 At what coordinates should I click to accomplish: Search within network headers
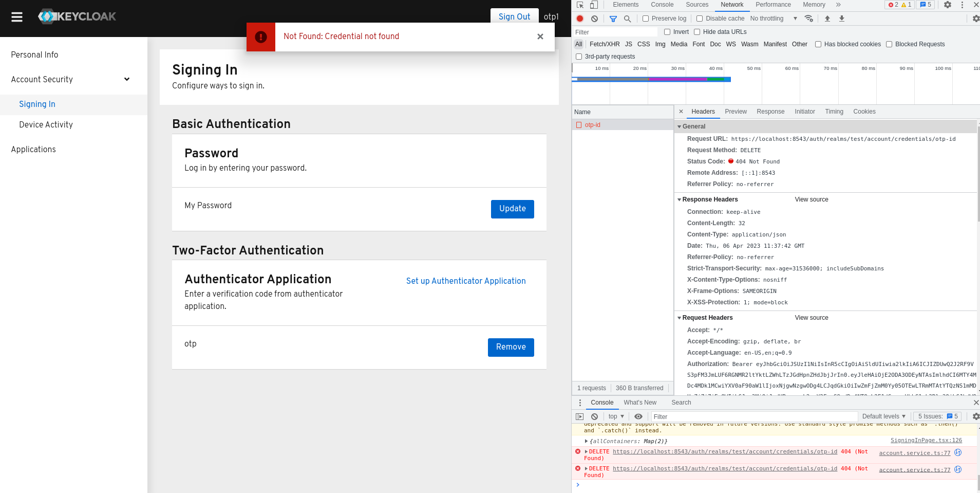point(628,19)
